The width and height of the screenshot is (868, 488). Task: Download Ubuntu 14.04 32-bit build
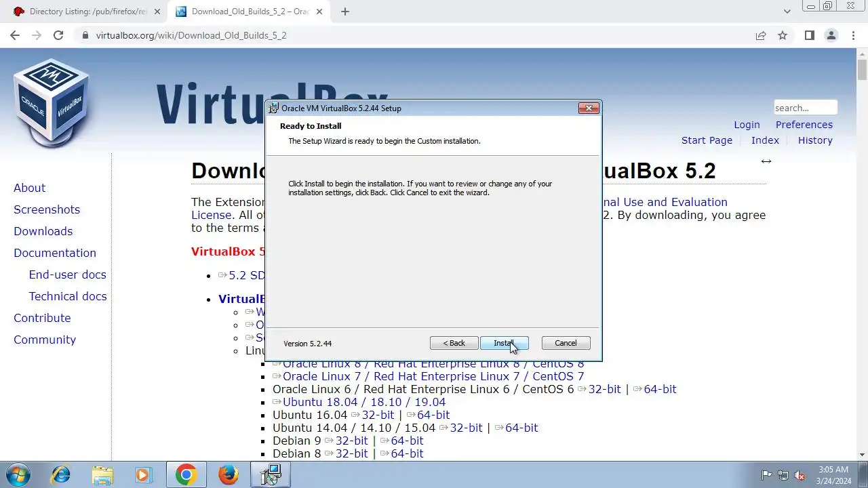pos(466,428)
